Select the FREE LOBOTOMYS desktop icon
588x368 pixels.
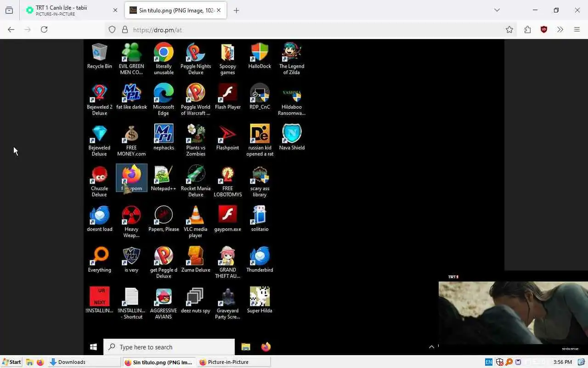[227, 181]
